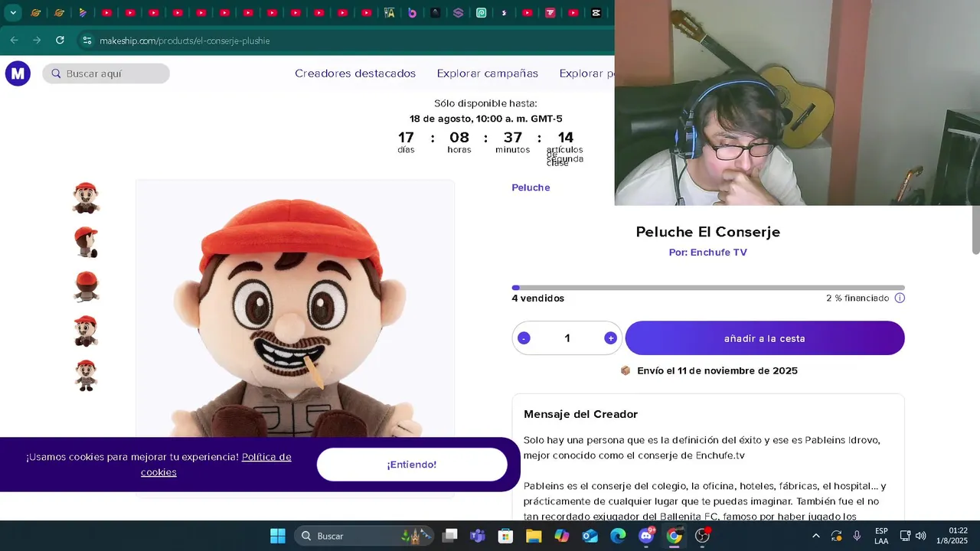980x551 pixels.
Task: Switch to the dark square icon tab
Action: [x=435, y=12]
